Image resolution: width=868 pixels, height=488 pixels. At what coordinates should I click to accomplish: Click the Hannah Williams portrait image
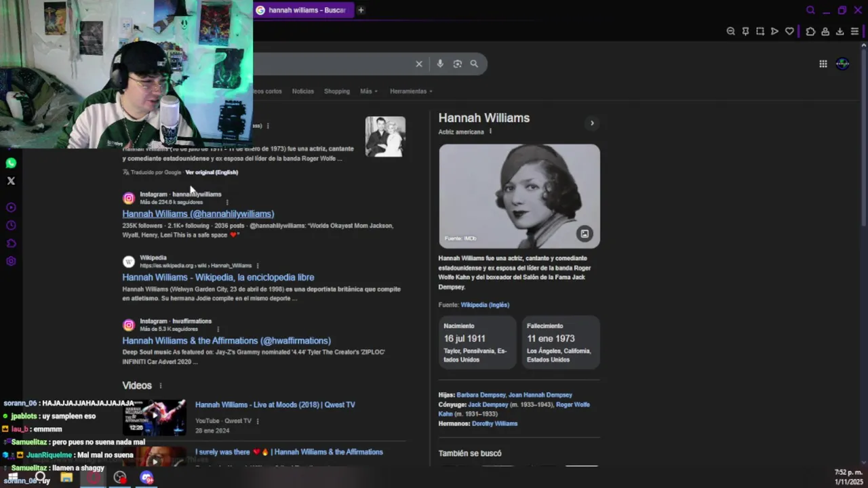pyautogui.click(x=519, y=197)
